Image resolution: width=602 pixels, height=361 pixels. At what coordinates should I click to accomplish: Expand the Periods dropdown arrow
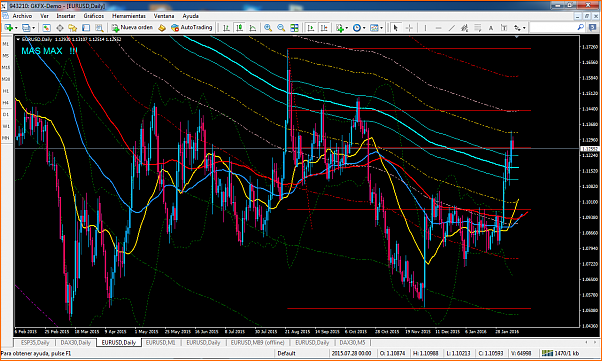(x=364, y=28)
